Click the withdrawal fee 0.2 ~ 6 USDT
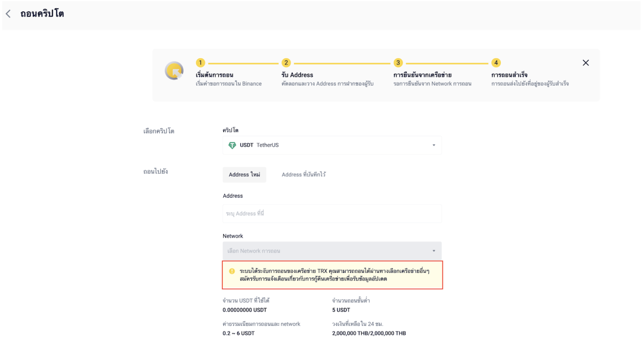The width and height of the screenshot is (644, 346). tap(238, 333)
